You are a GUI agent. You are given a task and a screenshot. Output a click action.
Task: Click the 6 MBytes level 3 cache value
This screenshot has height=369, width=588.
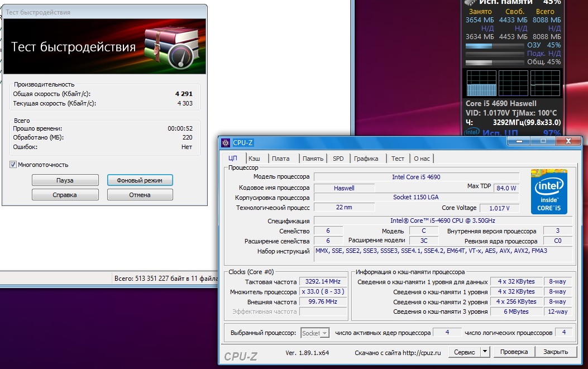pos(516,312)
